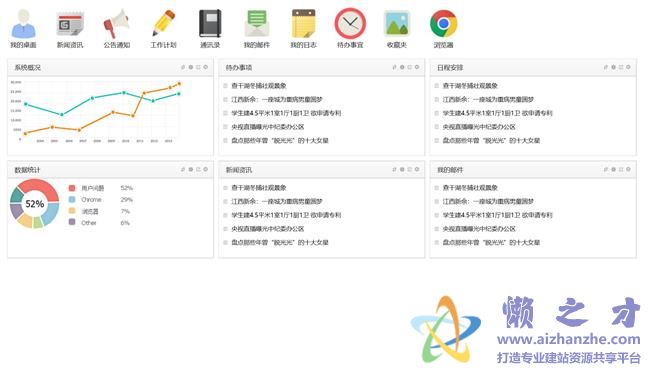This screenshot has height=368, width=650.
Task: Open 江西新余 item in lower 我的邮件 panel
Action: 488,201
